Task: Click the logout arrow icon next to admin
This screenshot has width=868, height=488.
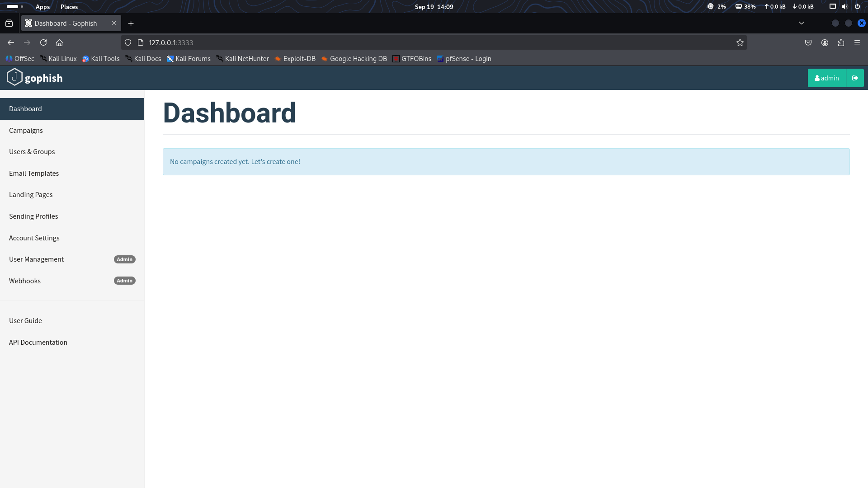Action: tap(855, 78)
